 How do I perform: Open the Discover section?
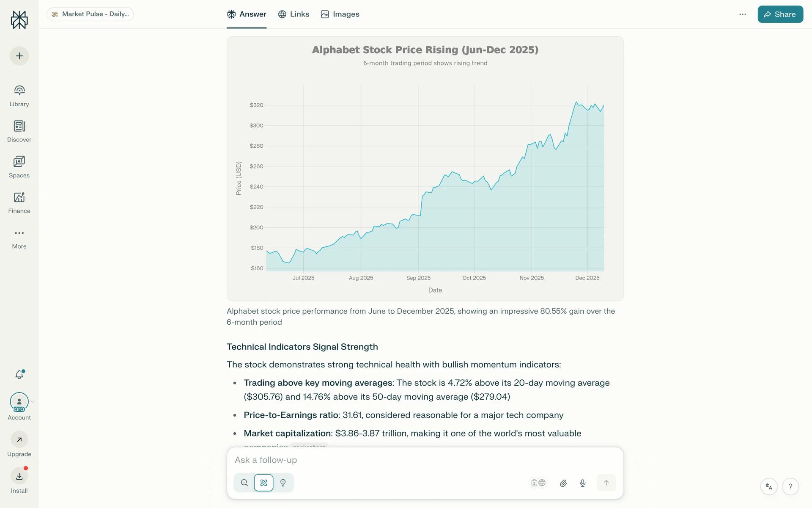[x=19, y=131]
